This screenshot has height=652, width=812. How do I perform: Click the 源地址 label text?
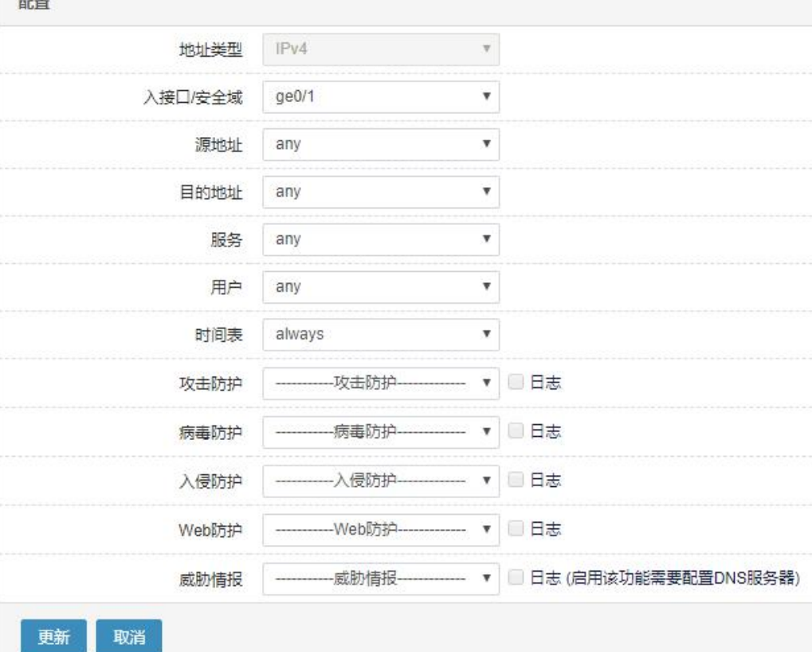tap(218, 145)
